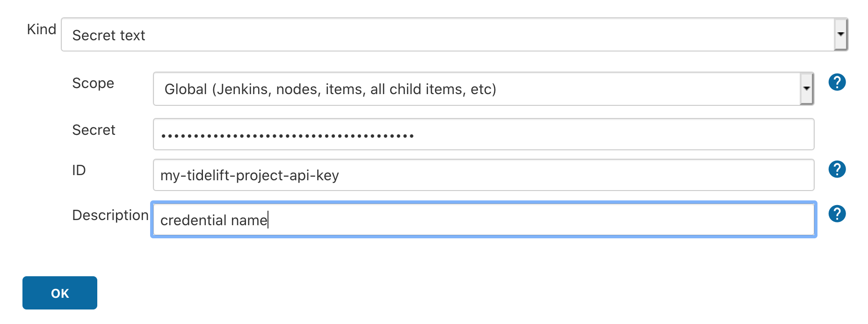The image size is (868, 324).
Task: Focus the Description input field
Action: [x=484, y=220]
